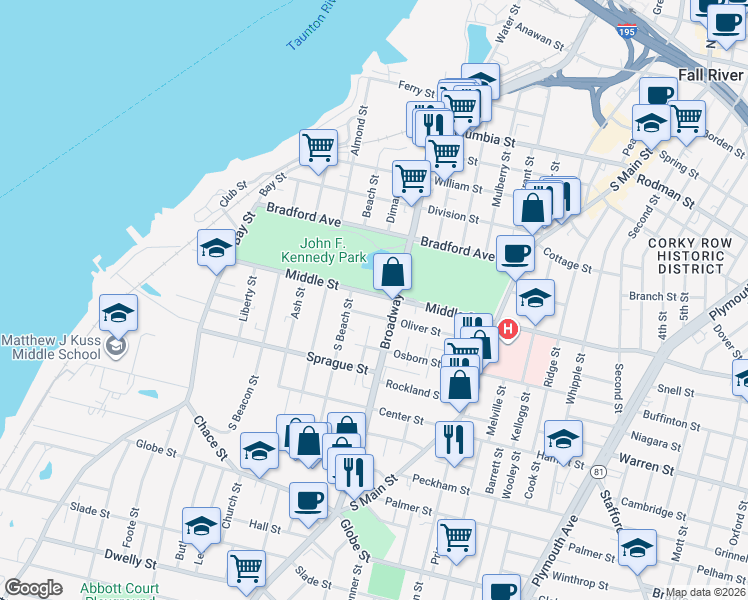Screen dimensions: 748x600
Task: Click the school marker near S Main St downtown
Action: pos(651,123)
